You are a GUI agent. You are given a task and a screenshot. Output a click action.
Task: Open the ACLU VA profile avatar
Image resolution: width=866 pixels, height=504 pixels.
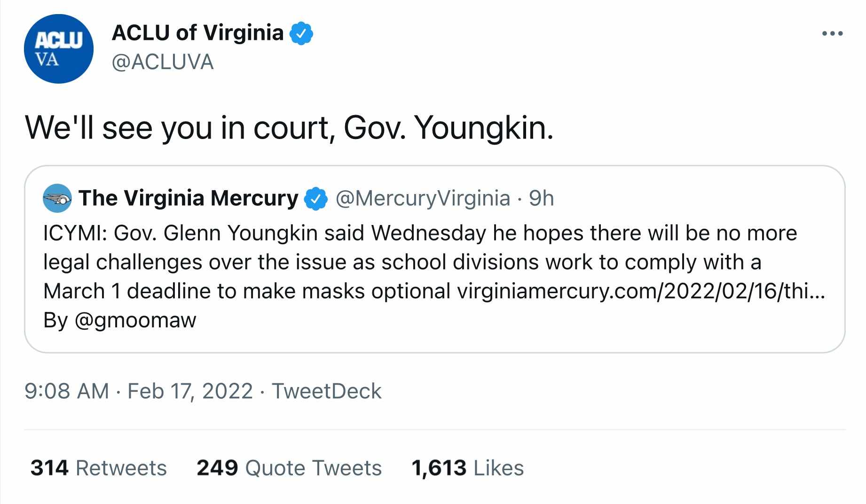pos(58,49)
